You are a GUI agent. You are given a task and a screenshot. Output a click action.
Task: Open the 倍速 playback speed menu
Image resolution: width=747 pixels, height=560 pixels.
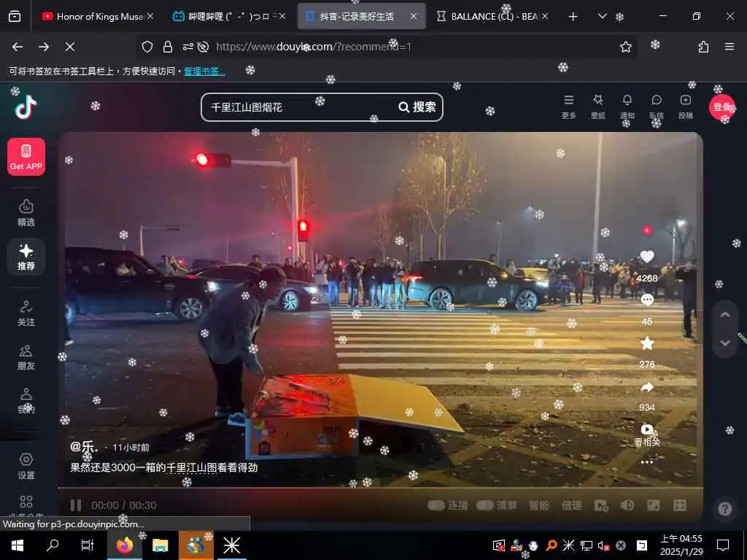pos(571,505)
